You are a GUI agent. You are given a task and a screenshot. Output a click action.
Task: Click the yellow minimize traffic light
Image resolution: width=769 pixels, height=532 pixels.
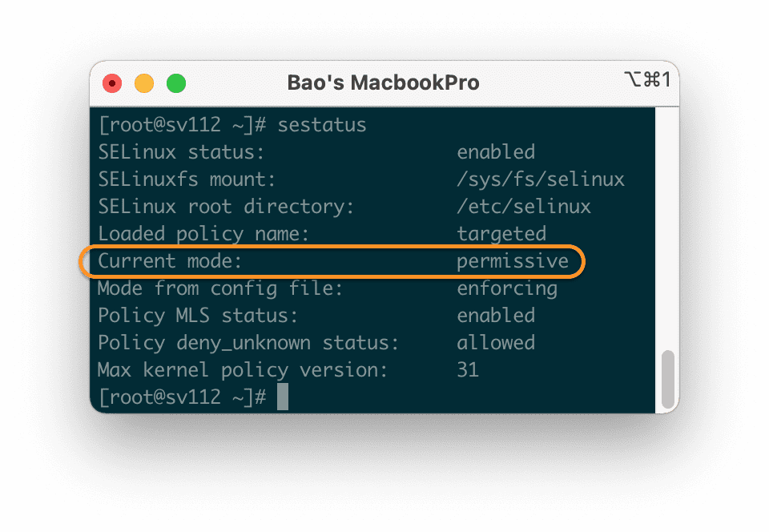tap(144, 83)
